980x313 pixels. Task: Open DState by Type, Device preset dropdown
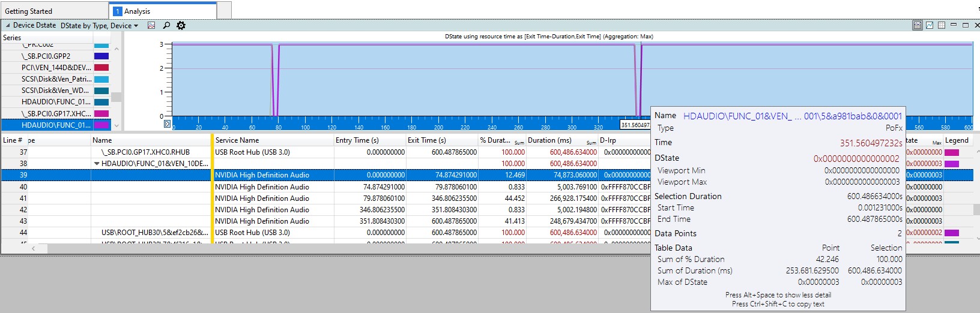point(99,26)
